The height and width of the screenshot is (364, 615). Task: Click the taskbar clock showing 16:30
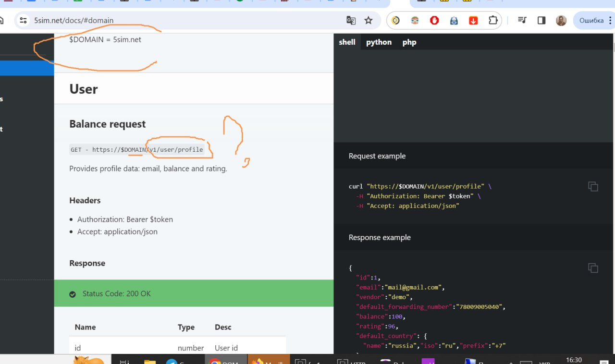574,360
